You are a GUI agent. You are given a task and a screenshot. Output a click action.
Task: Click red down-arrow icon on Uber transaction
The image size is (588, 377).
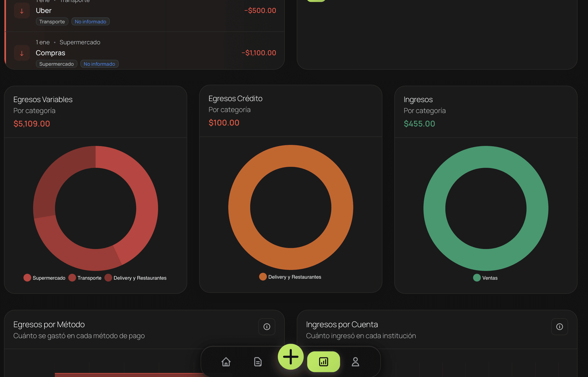[22, 11]
